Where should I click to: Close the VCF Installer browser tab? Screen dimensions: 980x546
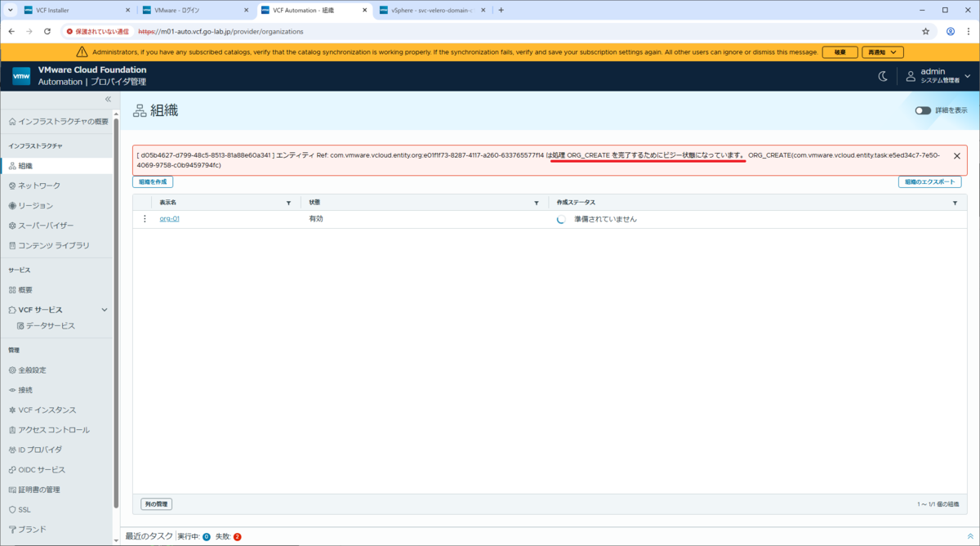tap(127, 10)
